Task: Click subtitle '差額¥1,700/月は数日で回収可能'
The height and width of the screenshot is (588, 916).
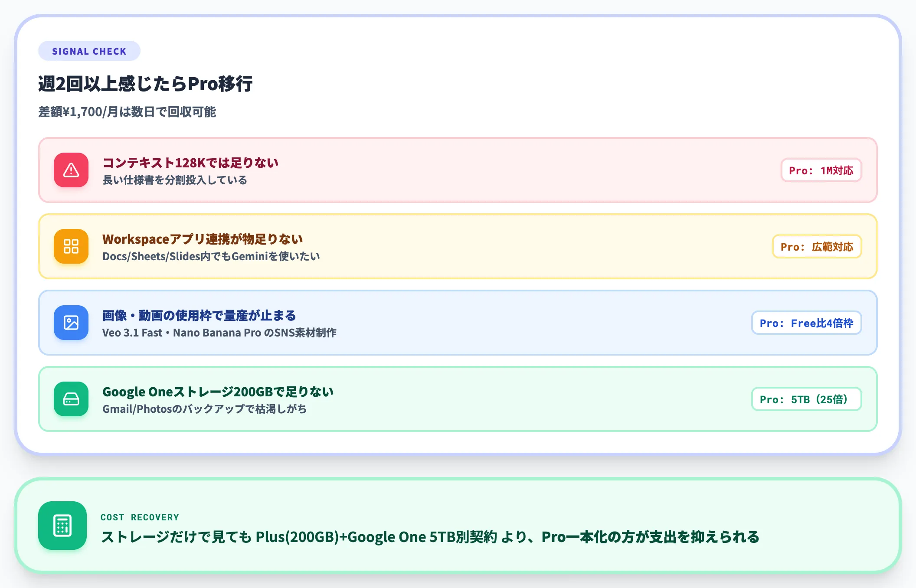Action: click(x=127, y=112)
